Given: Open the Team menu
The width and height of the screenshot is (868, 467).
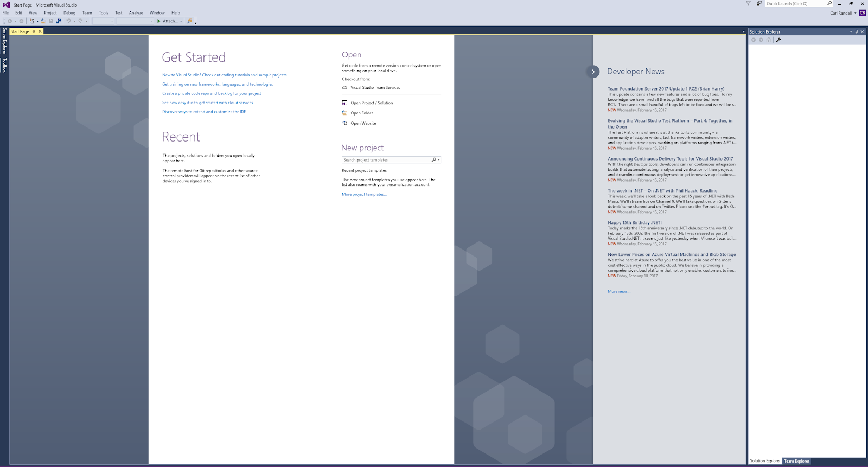Looking at the screenshot, I should pos(87,12).
